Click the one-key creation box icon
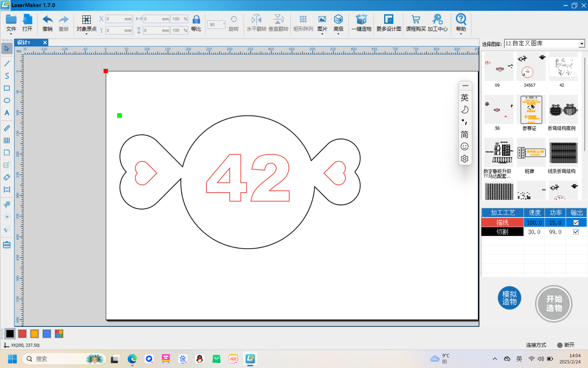This screenshot has height=368, width=588. [x=361, y=20]
